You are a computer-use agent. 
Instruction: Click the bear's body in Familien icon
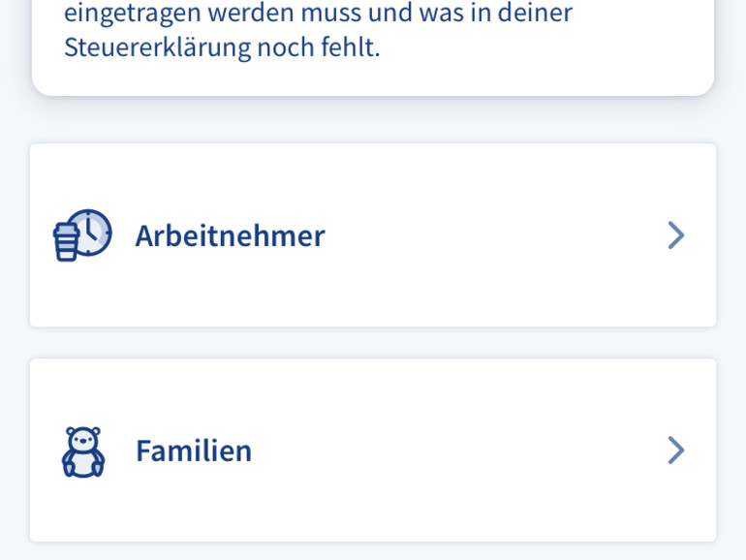pyautogui.click(x=83, y=464)
